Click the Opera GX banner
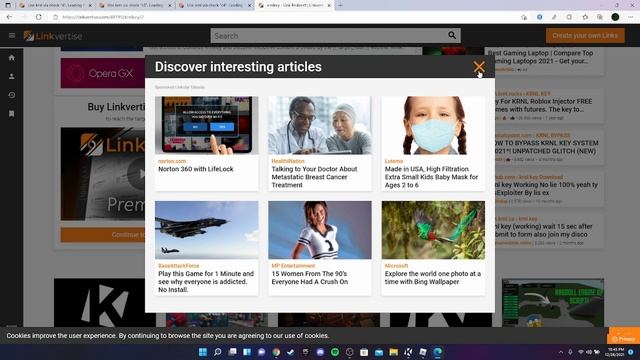This screenshot has width=640, height=360. click(x=102, y=73)
